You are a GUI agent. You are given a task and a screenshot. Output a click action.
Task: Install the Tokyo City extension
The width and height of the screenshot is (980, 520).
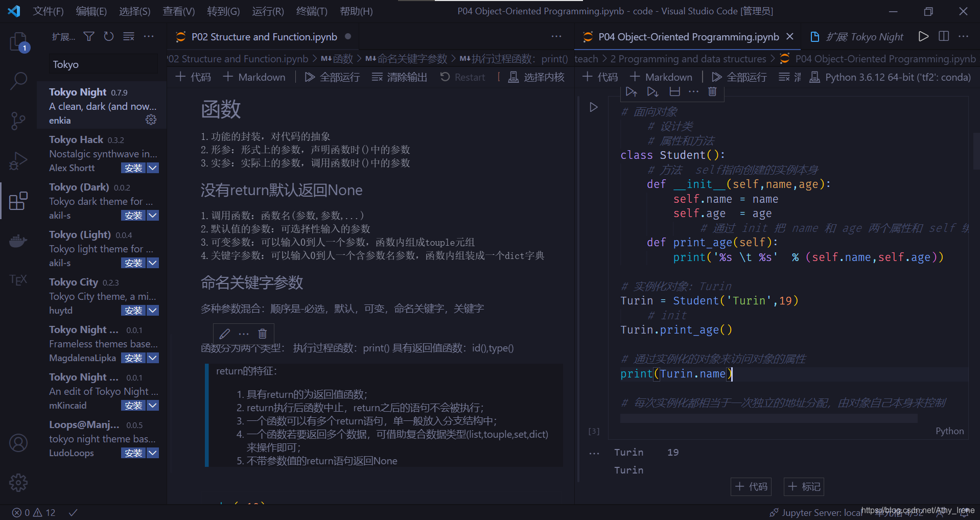133,311
